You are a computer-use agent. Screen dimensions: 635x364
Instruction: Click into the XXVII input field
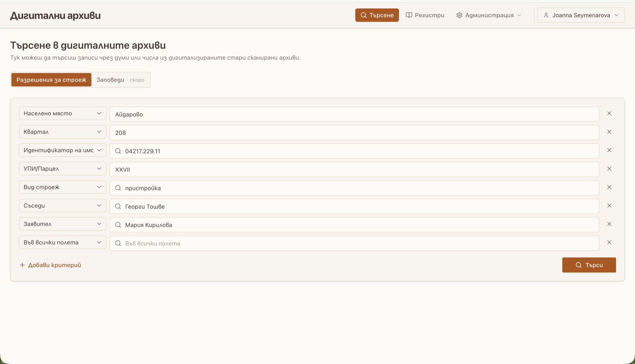tap(354, 169)
